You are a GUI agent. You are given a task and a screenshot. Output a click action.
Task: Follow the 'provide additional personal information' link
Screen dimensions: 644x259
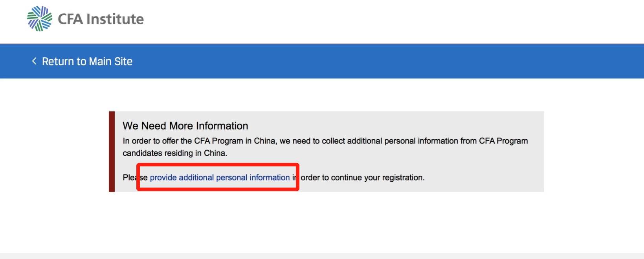tap(220, 177)
